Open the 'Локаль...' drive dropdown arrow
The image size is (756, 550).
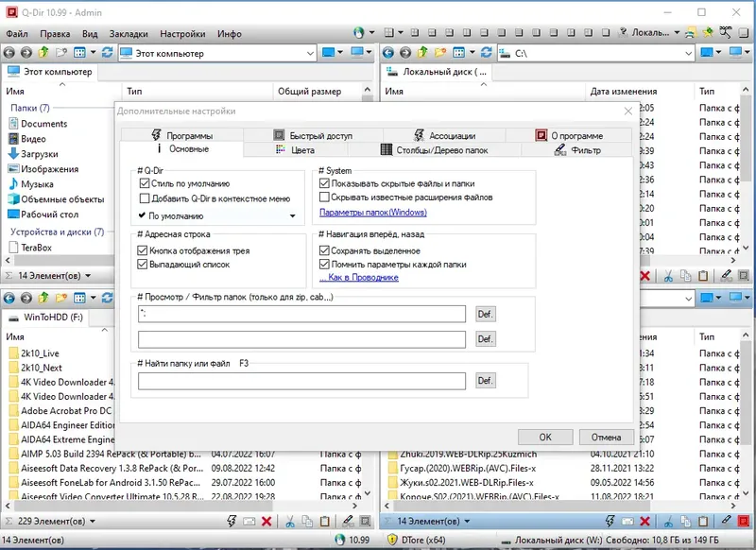coord(677,33)
